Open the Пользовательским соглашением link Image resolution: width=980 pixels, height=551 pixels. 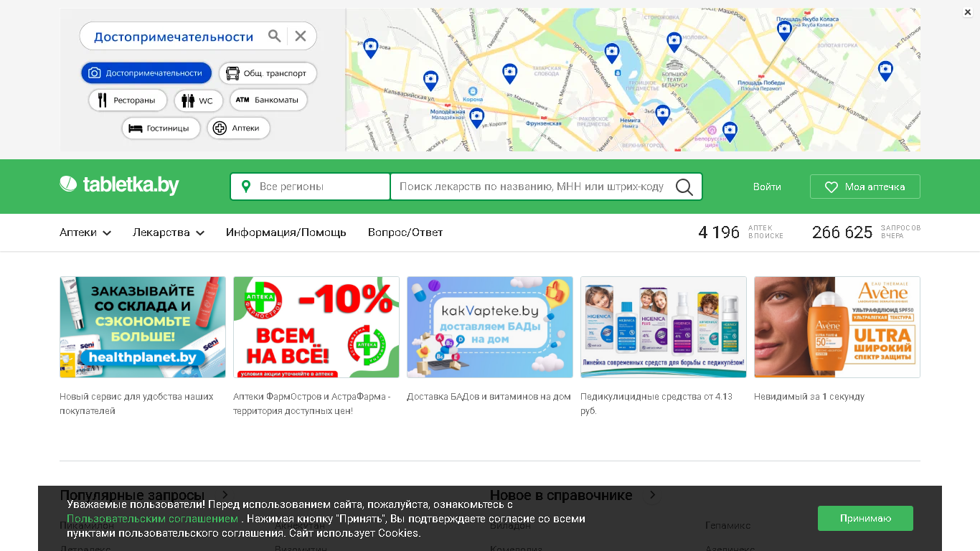point(153,519)
